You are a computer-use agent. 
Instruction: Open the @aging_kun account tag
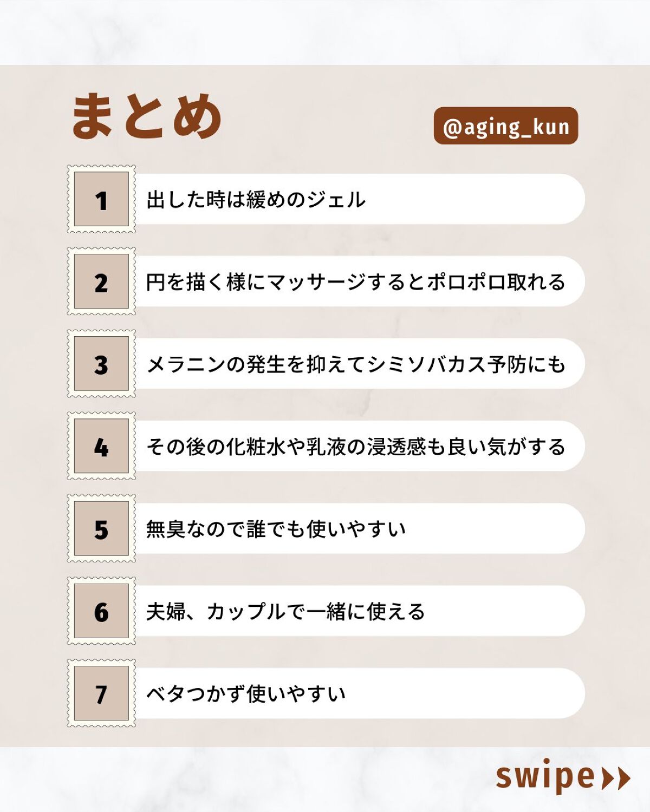click(x=506, y=126)
